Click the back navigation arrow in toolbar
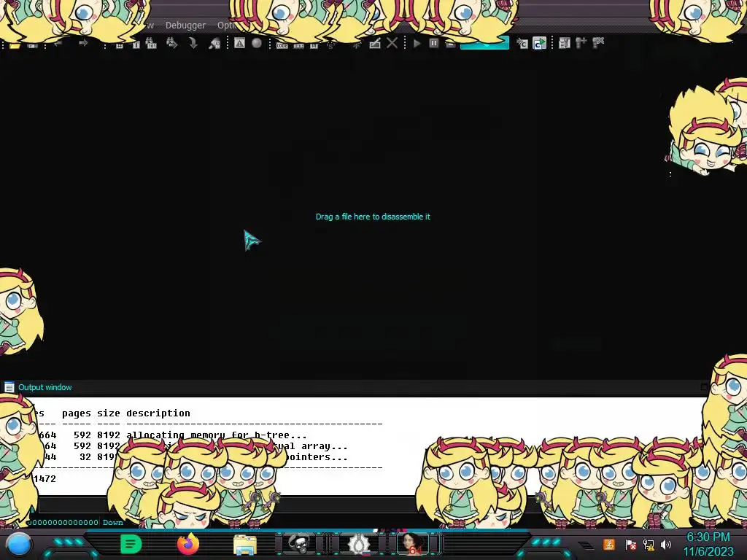This screenshot has height=560, width=747. [x=58, y=44]
